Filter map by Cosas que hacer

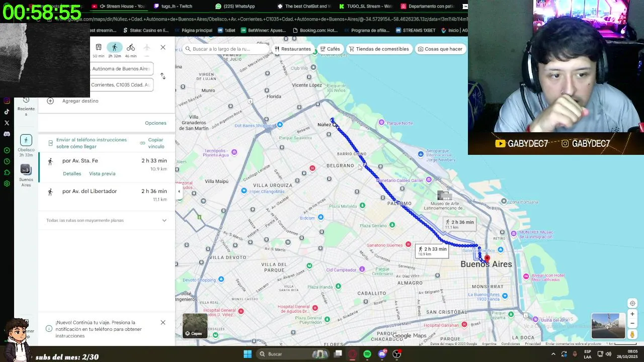(x=440, y=49)
